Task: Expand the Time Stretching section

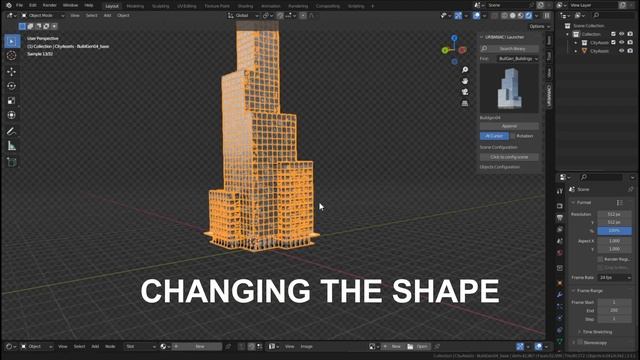Action: (597, 332)
